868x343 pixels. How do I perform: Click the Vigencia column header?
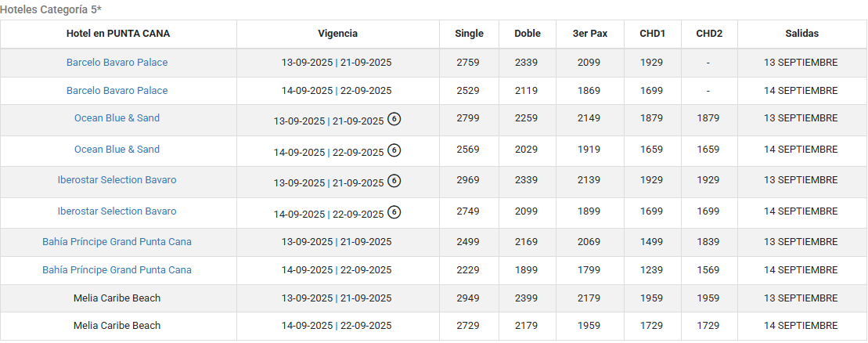[x=337, y=33]
